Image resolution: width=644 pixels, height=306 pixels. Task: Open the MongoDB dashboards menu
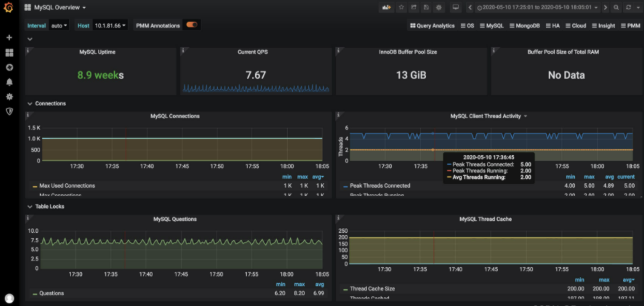524,25
